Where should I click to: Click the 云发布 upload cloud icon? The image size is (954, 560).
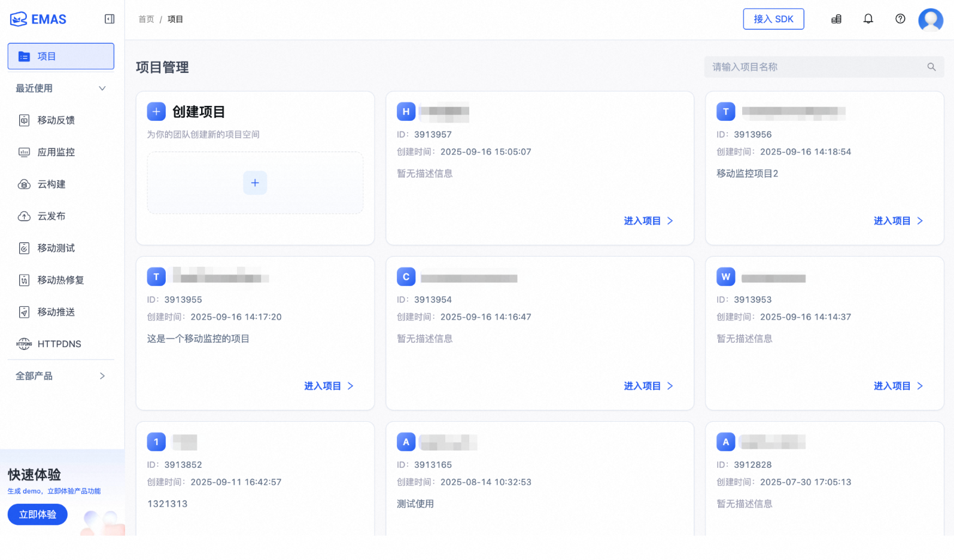click(24, 216)
